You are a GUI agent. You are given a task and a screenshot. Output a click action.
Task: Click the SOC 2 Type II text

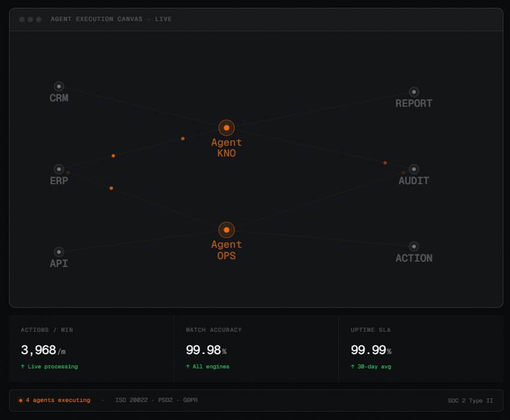[470, 401]
